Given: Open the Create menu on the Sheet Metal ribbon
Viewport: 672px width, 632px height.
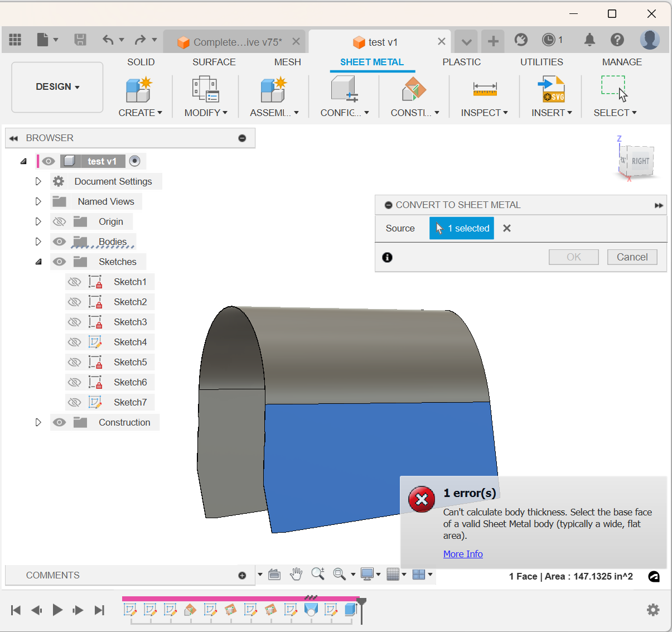Looking at the screenshot, I should coord(139,113).
